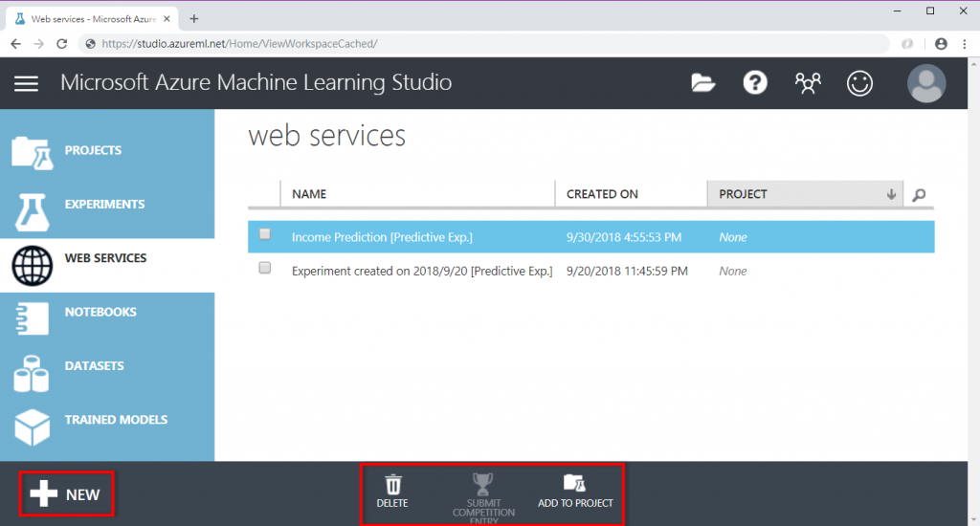
Task: Click the site info icon in address bar
Action: (91, 44)
